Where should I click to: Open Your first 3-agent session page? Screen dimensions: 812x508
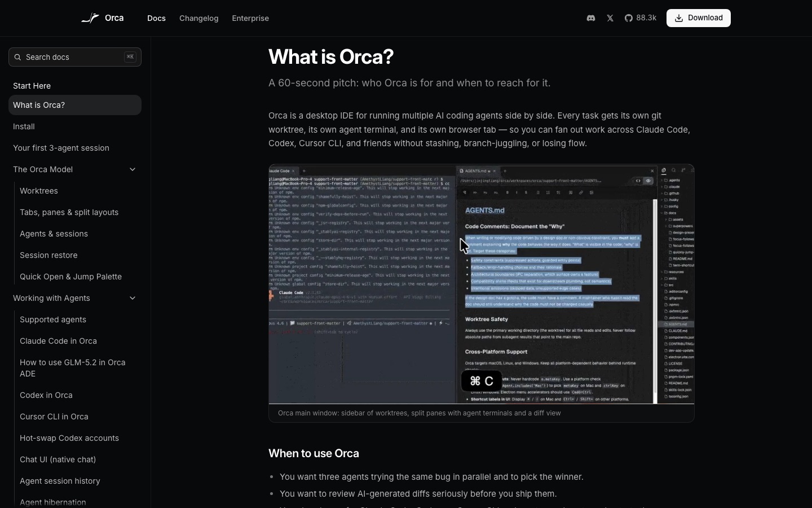point(61,148)
